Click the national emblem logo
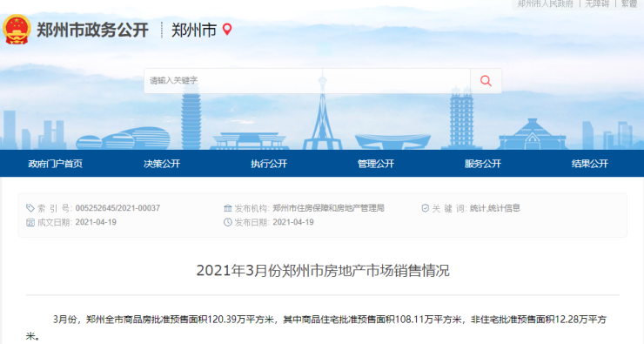The height and width of the screenshot is (344, 644). (x=17, y=30)
